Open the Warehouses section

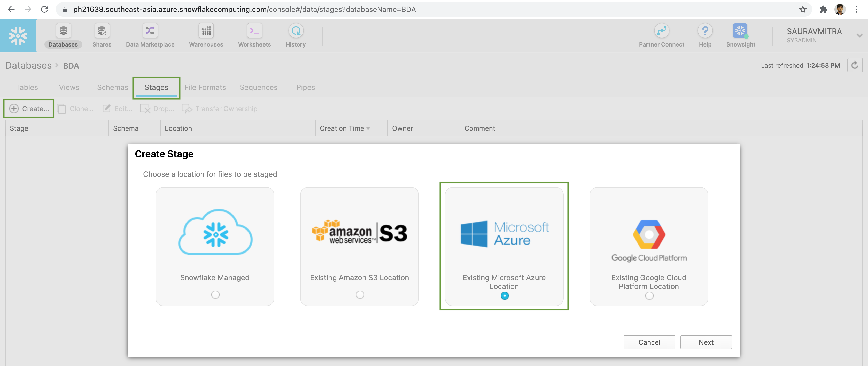(x=206, y=35)
